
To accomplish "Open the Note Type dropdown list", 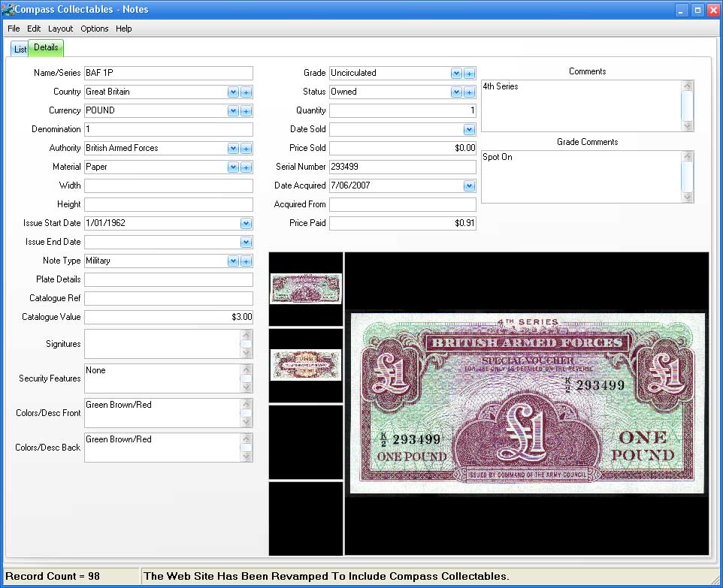I will (233, 261).
